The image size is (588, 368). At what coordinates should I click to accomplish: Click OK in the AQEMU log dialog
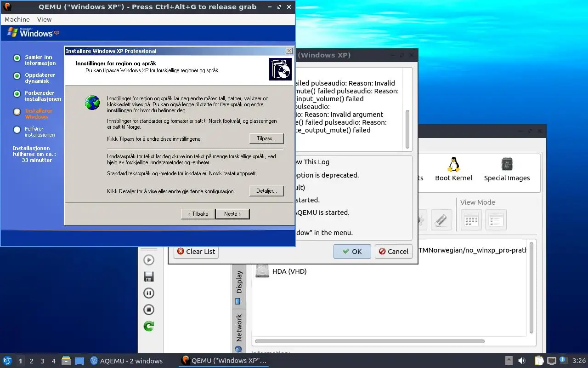coord(352,251)
